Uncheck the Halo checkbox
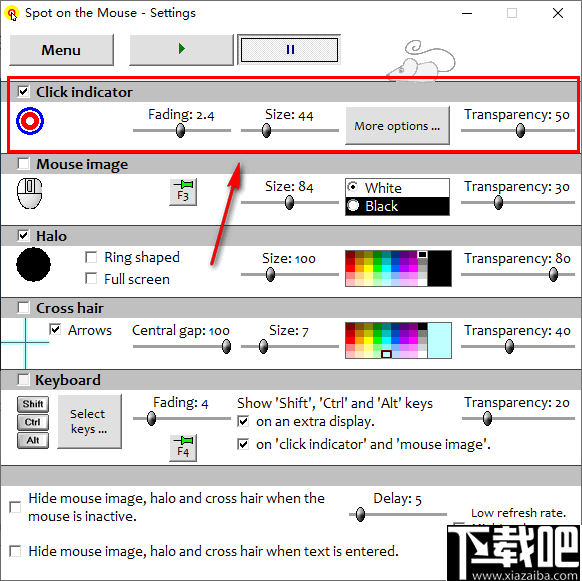The image size is (582, 581). pyautogui.click(x=23, y=235)
